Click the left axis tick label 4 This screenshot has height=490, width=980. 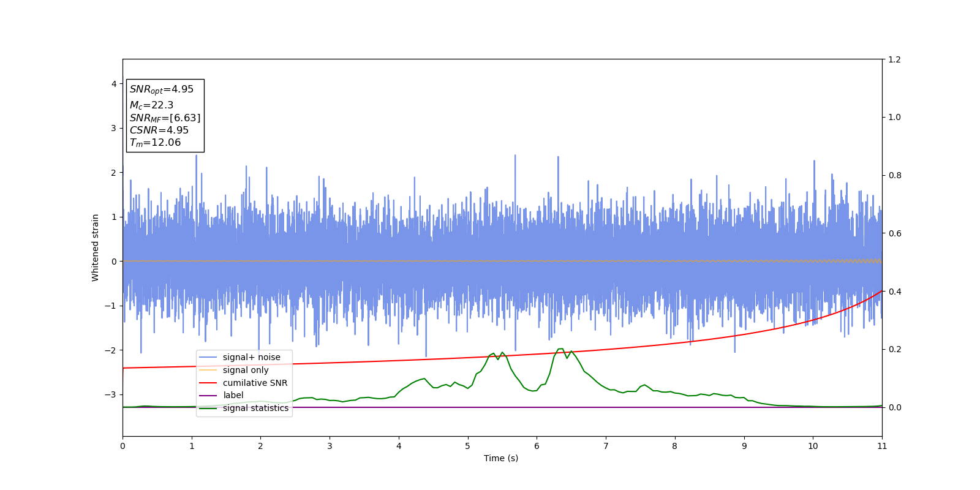pos(114,84)
